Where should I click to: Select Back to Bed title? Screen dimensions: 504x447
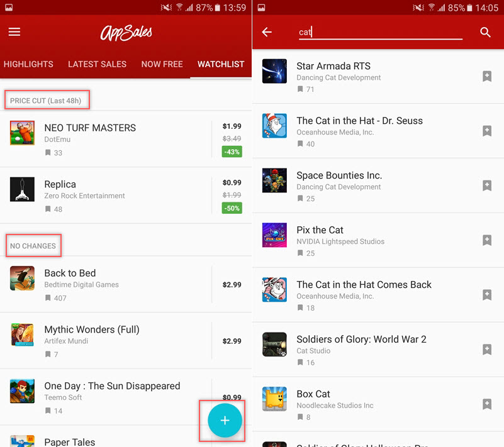(70, 273)
